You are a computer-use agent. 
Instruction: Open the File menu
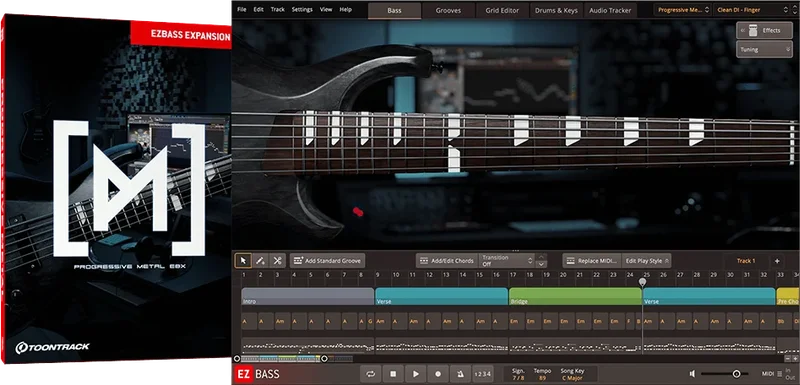pos(242,10)
